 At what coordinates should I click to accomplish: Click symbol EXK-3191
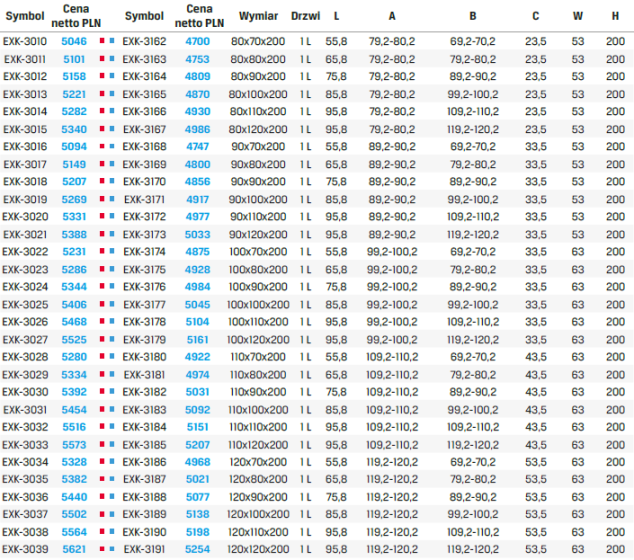pos(144,549)
